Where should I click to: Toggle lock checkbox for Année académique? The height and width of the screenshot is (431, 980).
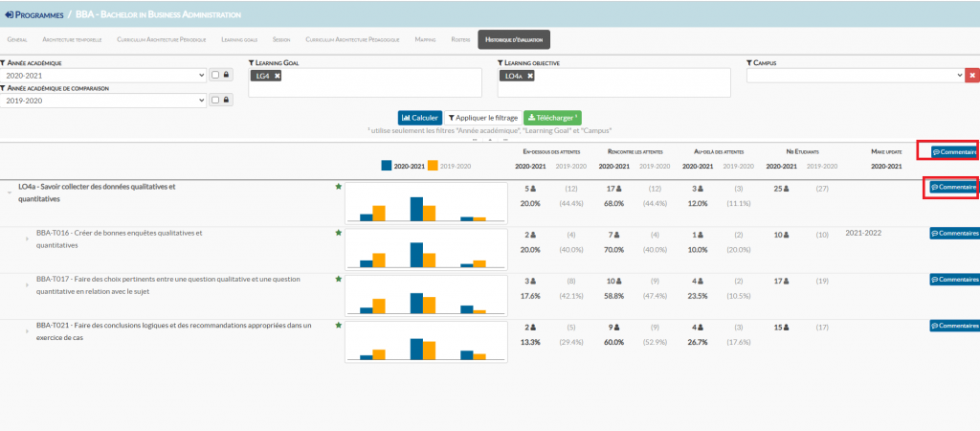tap(215, 75)
